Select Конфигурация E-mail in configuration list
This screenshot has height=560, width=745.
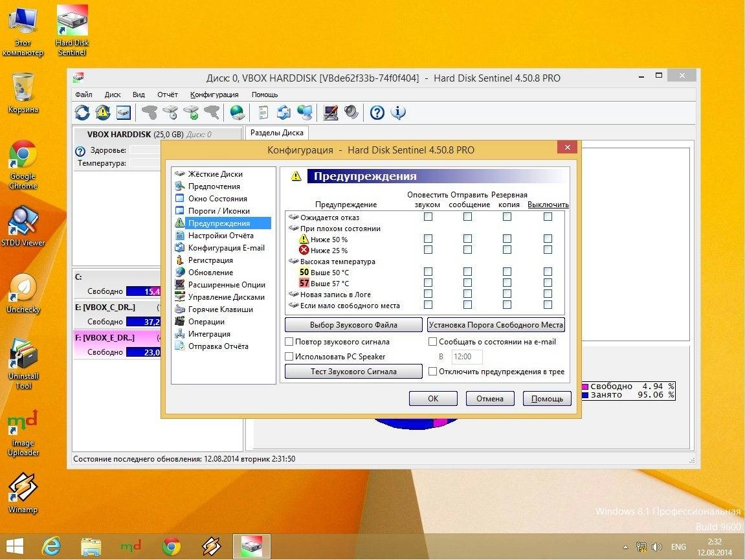point(226,248)
